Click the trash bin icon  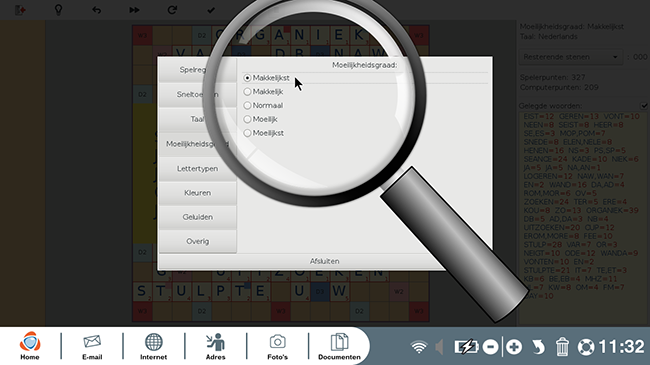(x=562, y=347)
